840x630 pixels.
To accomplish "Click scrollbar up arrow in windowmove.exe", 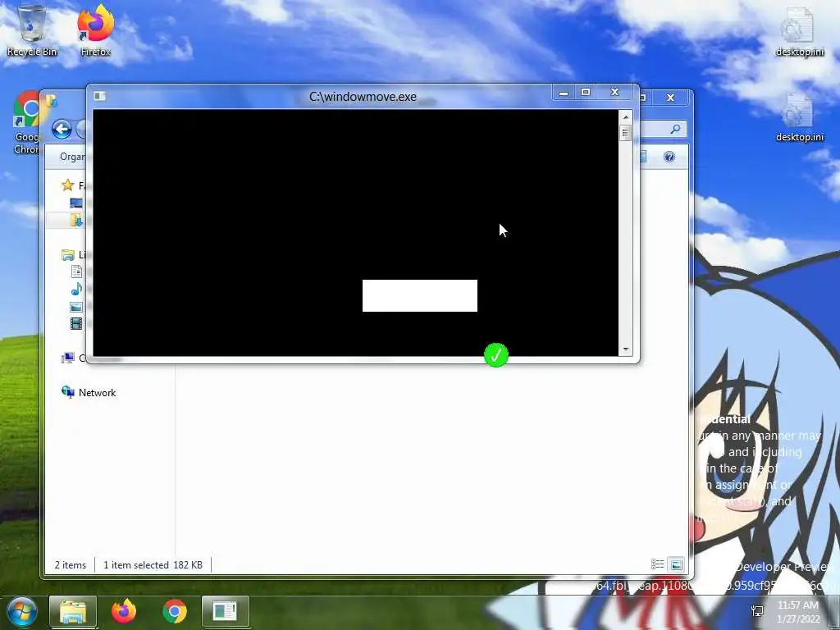I will tap(625, 116).
